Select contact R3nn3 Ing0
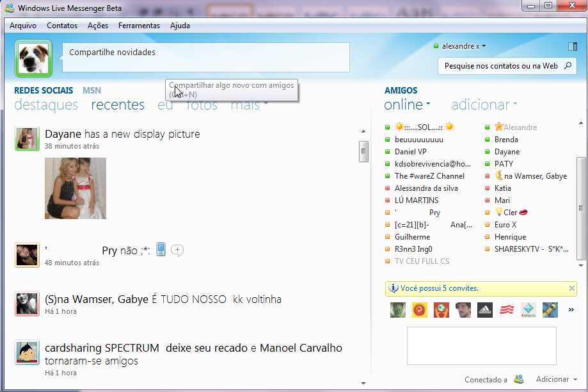 tap(413, 249)
